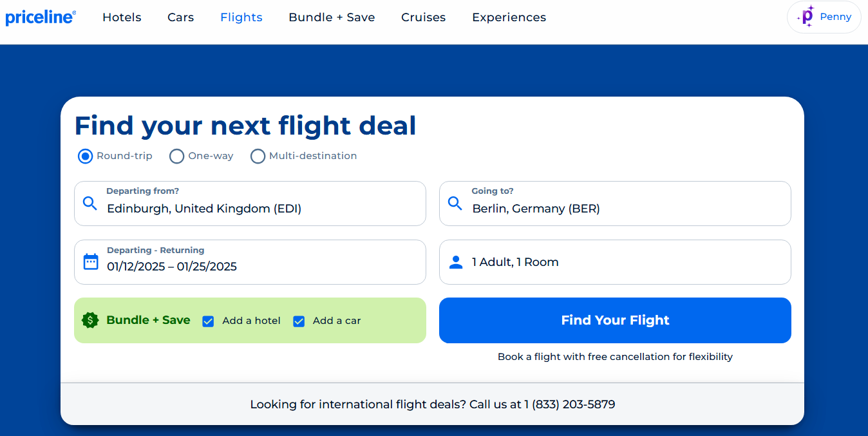Click the green Bundle + Save dollar badge
Image resolution: width=868 pixels, height=436 pixels.
coord(90,320)
